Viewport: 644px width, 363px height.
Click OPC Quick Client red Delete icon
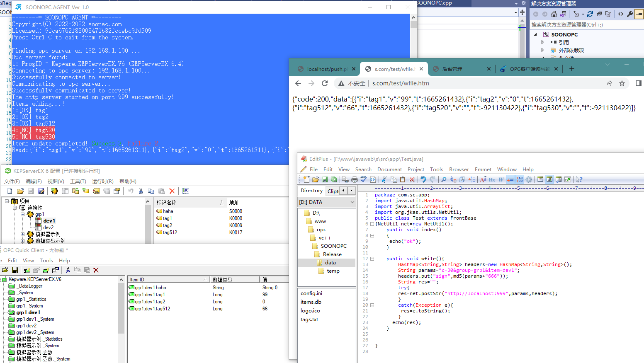pyautogui.click(x=96, y=270)
